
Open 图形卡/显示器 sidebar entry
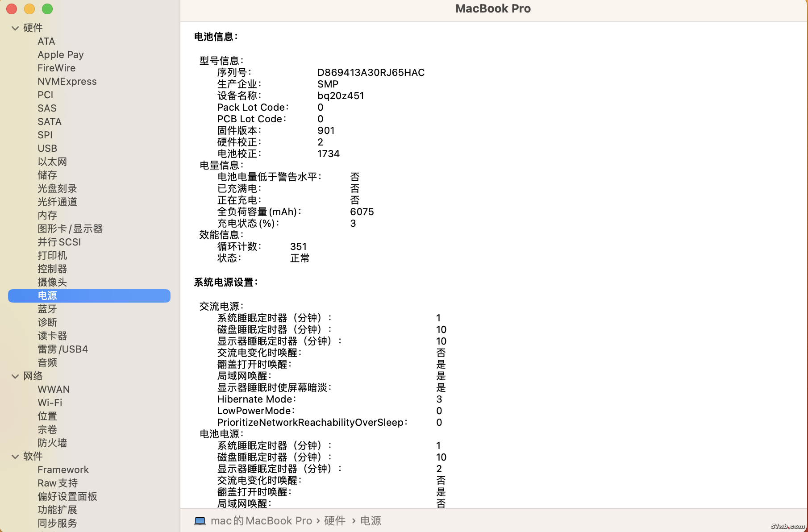pos(70,229)
